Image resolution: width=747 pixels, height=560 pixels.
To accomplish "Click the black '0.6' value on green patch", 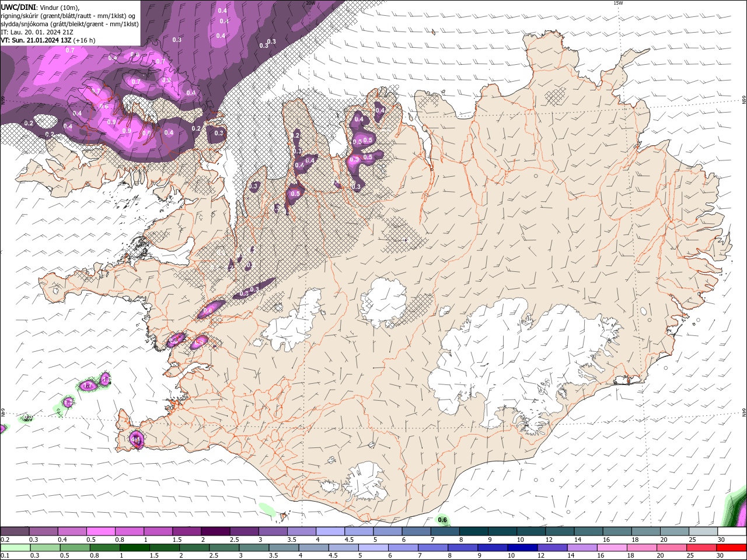I will (x=442, y=520).
